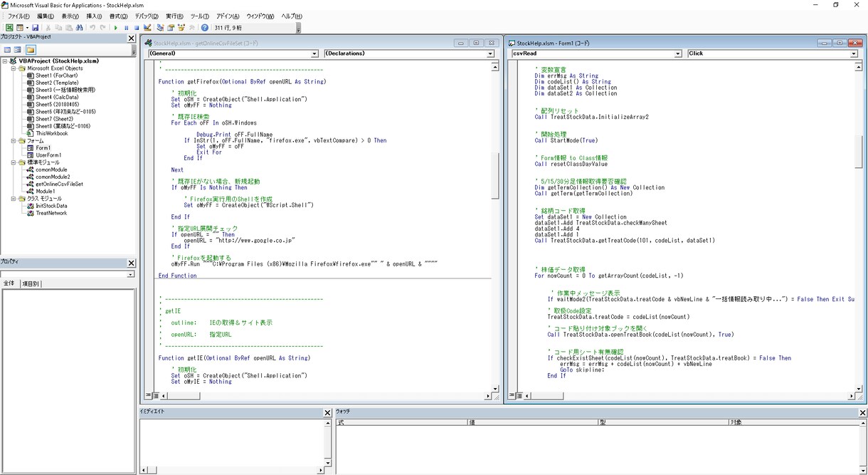Screen dimensions: 868x475
Task: Open the Click procedure dropdown
Action: coord(854,53)
